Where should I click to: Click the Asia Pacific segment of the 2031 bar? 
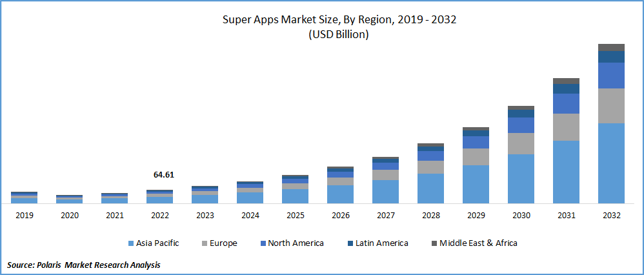click(567, 172)
